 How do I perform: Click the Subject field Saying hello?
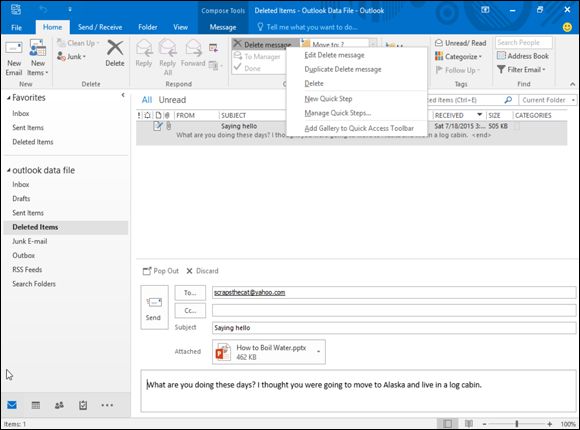pyautogui.click(x=394, y=328)
